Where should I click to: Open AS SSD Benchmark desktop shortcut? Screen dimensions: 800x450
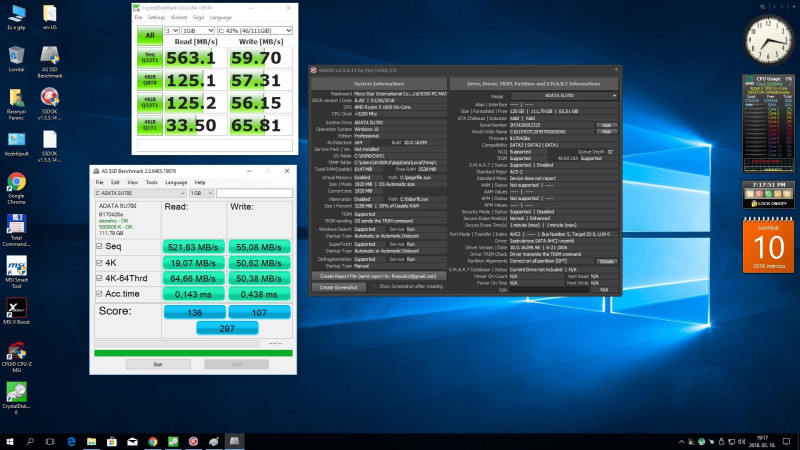(x=49, y=62)
